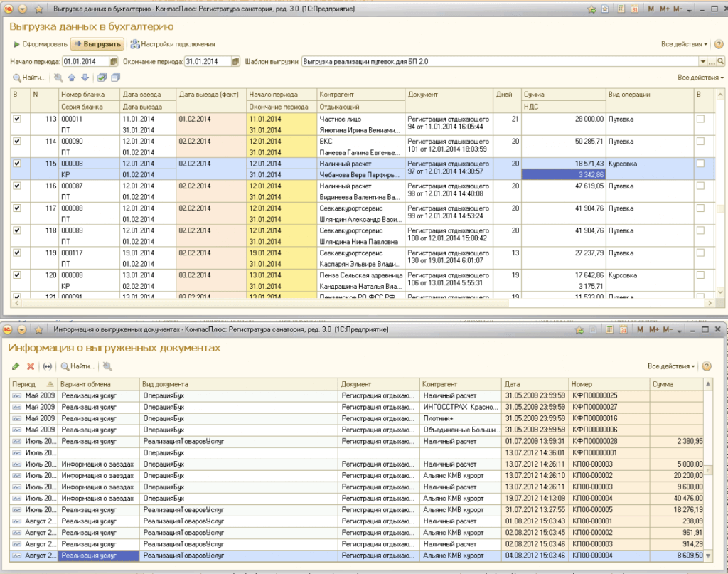This screenshot has height=574, width=728.
Task: Click the check-all rows icon in upper table toolbar
Action: (102, 78)
